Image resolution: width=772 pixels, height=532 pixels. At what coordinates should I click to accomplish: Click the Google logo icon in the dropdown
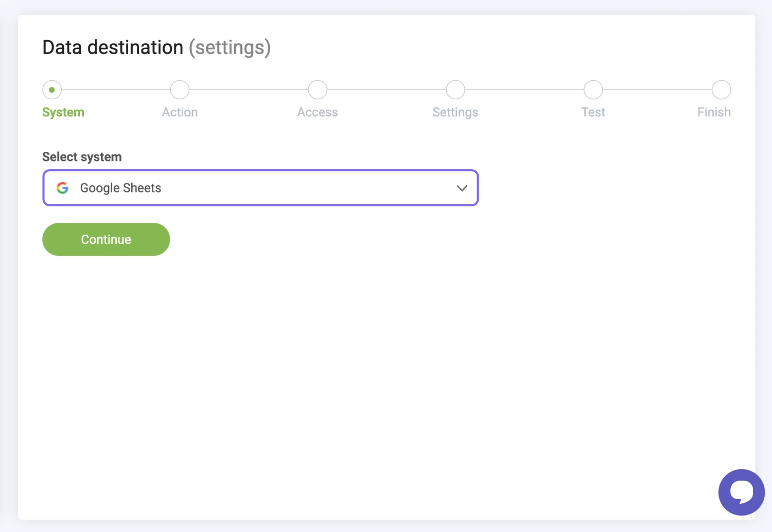(x=63, y=188)
